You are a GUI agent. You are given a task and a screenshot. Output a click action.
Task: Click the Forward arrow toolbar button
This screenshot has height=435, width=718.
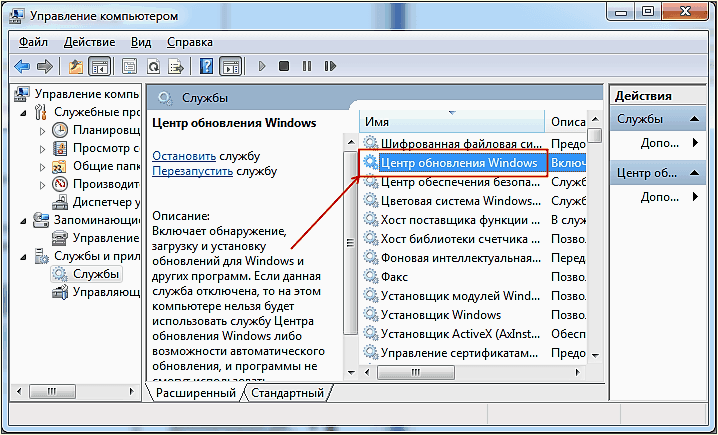[44, 66]
